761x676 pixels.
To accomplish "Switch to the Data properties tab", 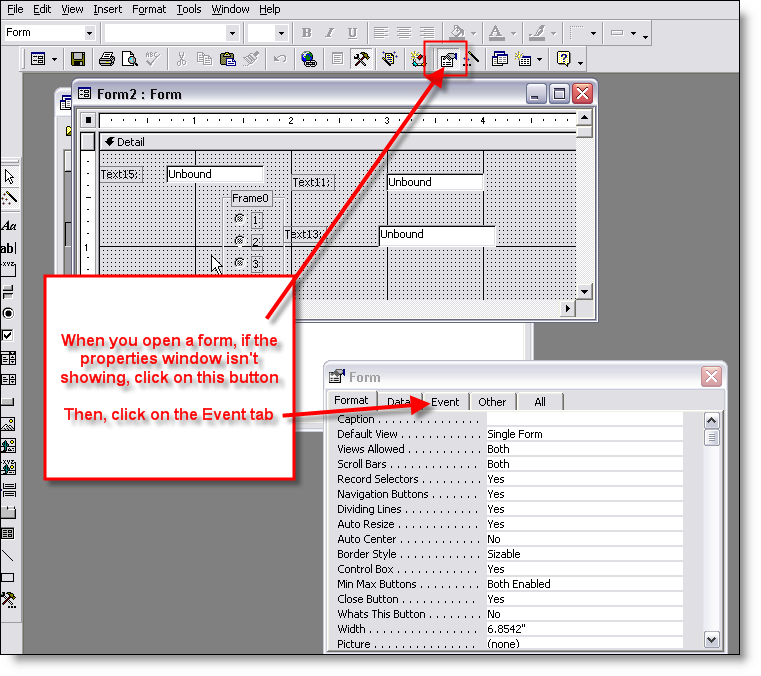I will [x=399, y=402].
